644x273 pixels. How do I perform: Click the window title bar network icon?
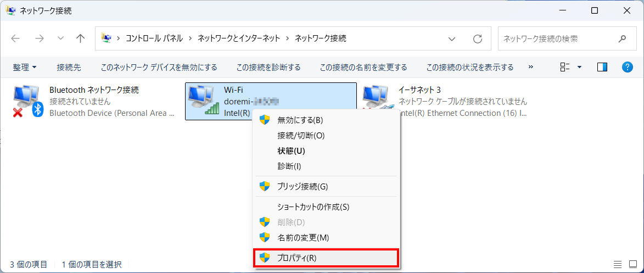[x=10, y=10]
